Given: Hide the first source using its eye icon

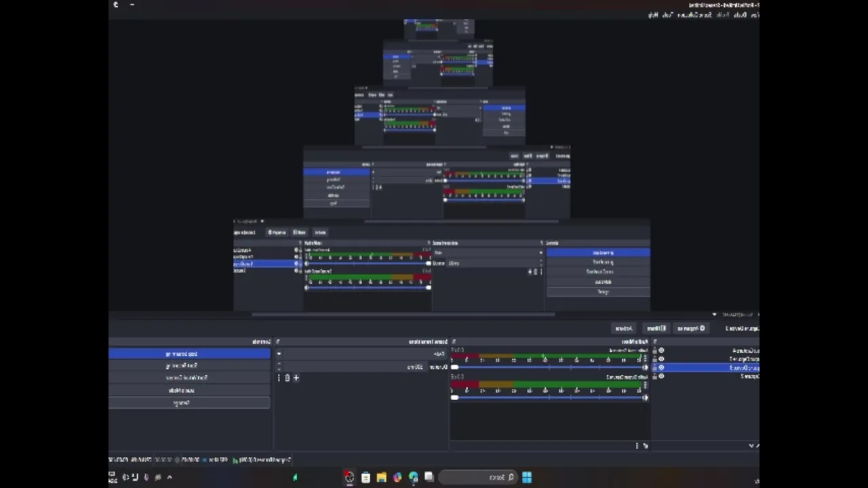Looking at the screenshot, I should tap(661, 350).
